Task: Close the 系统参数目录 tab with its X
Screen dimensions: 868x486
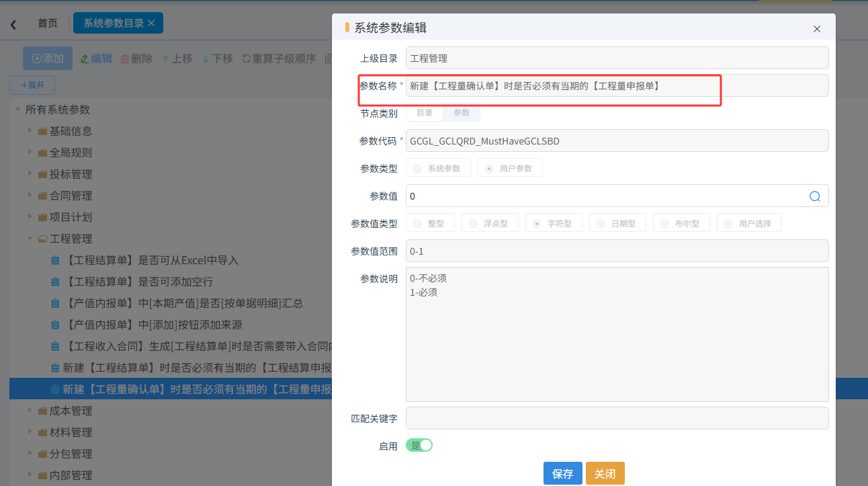Action: (151, 23)
